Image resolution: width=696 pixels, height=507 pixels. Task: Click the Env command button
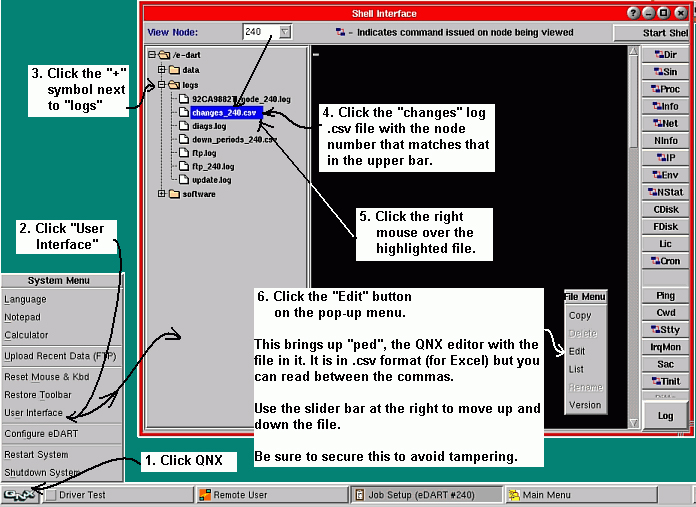(x=665, y=175)
